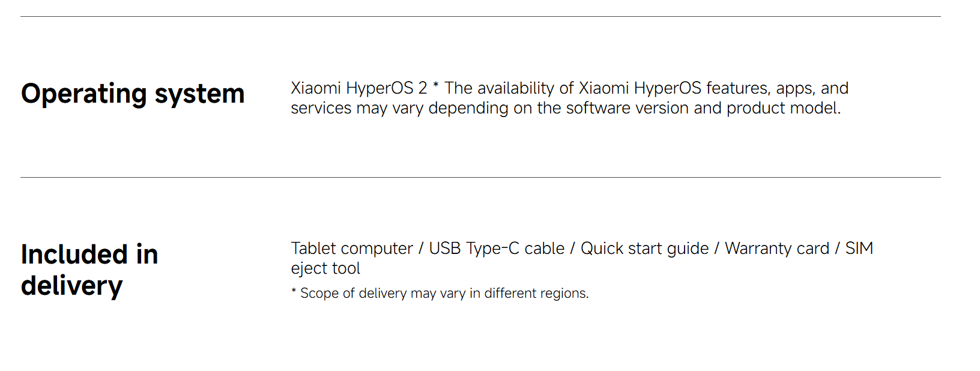Click the Tablet computer item text
Viewport: 980px width, 371px height.
click(352, 249)
